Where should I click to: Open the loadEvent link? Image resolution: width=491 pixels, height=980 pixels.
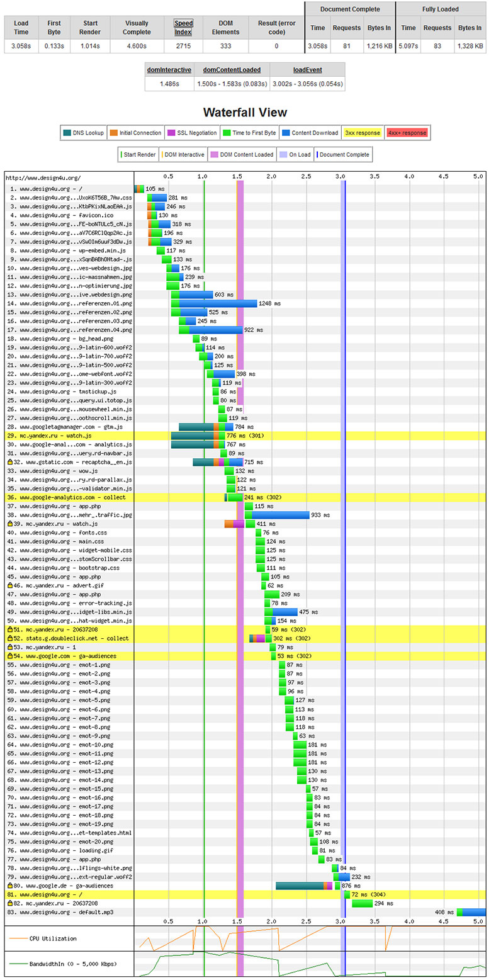click(307, 70)
